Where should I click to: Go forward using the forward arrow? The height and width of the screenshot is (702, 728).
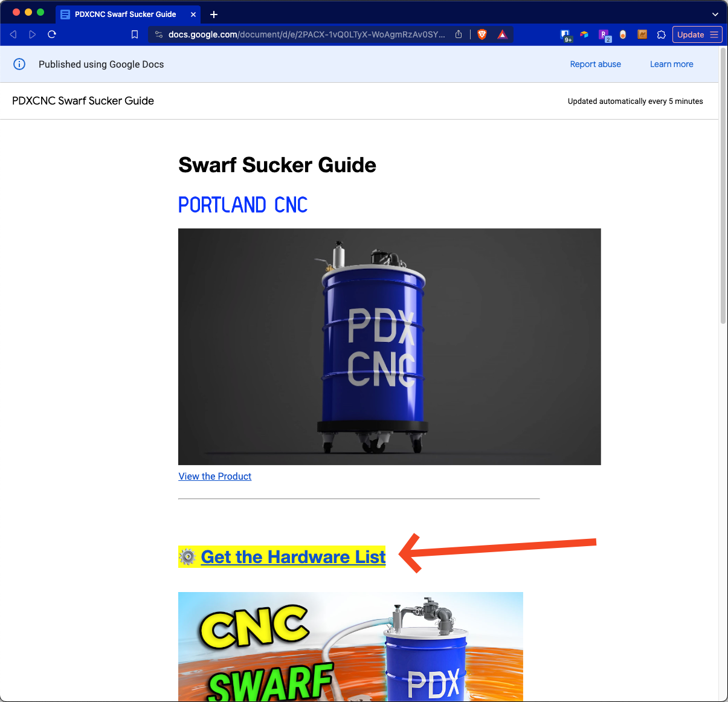point(33,34)
